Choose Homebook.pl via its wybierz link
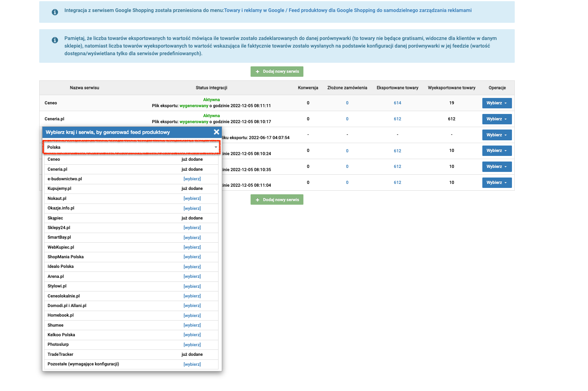The image size is (588, 391). pos(192,315)
